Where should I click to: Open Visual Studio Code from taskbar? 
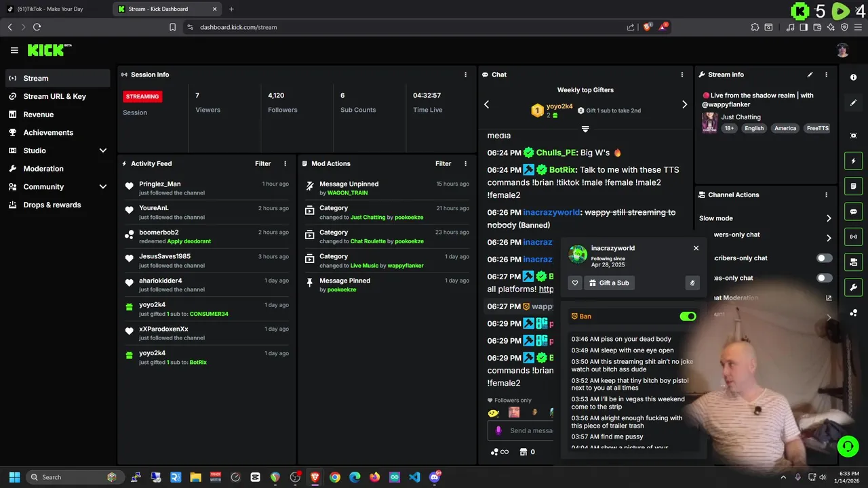coord(414,477)
